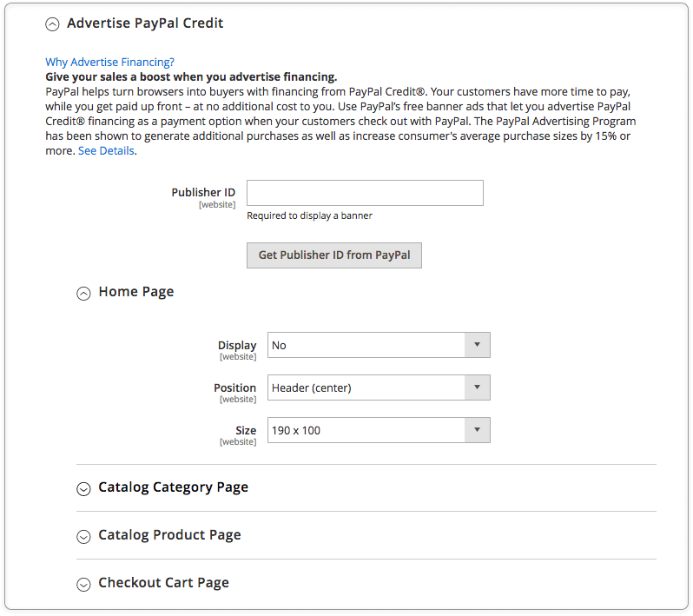Viewport: 693px width, 616px height.
Task: Open the Display dropdown showing No
Action: (x=379, y=345)
